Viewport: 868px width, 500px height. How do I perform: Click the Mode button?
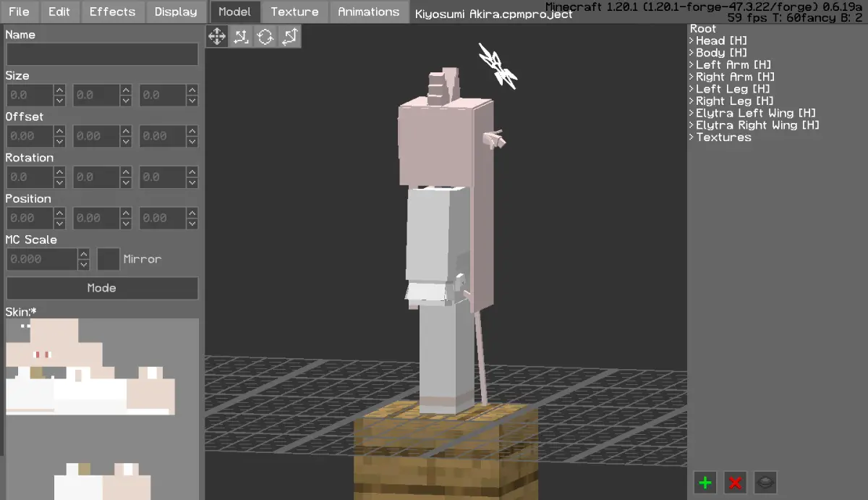(x=102, y=288)
